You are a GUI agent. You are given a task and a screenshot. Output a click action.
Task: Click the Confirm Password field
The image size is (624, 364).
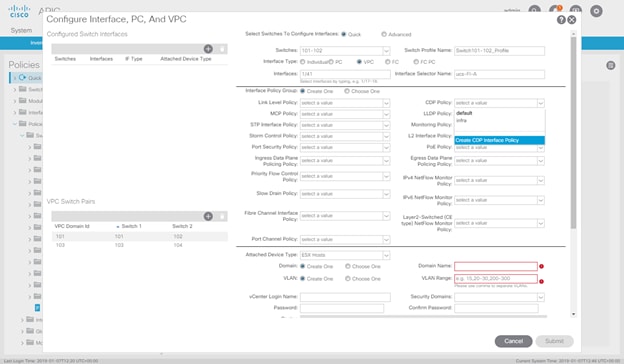496,308
